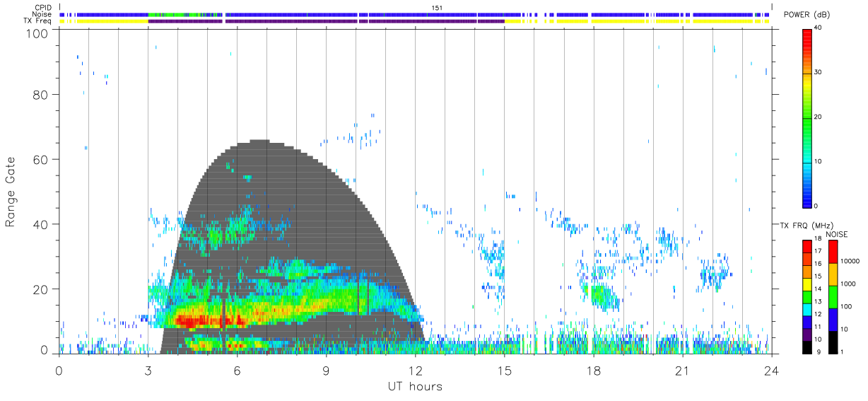The image size is (868, 401).
Task: Click the 'TX Freq' row label
Action: point(38,21)
